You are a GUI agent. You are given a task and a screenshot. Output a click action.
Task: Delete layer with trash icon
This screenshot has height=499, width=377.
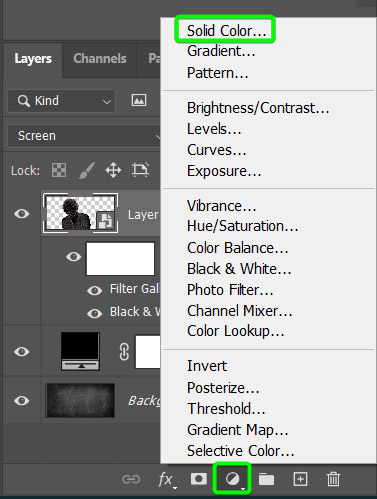click(333, 479)
